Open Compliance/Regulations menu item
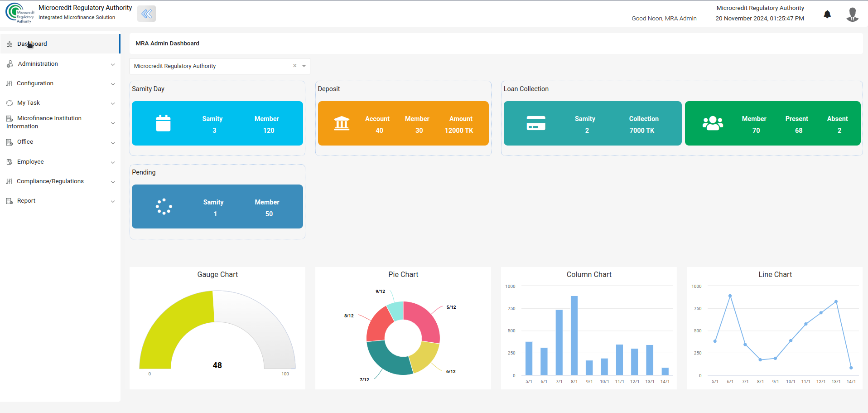Image resolution: width=868 pixels, height=413 pixels. click(x=60, y=181)
